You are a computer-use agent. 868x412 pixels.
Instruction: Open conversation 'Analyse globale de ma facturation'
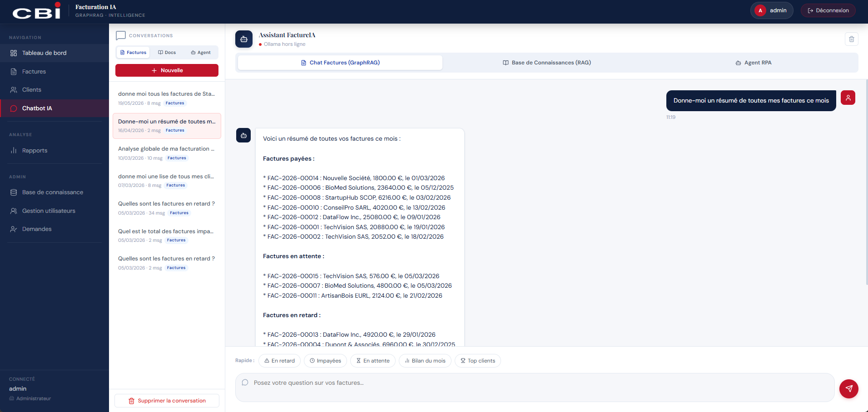(x=167, y=153)
